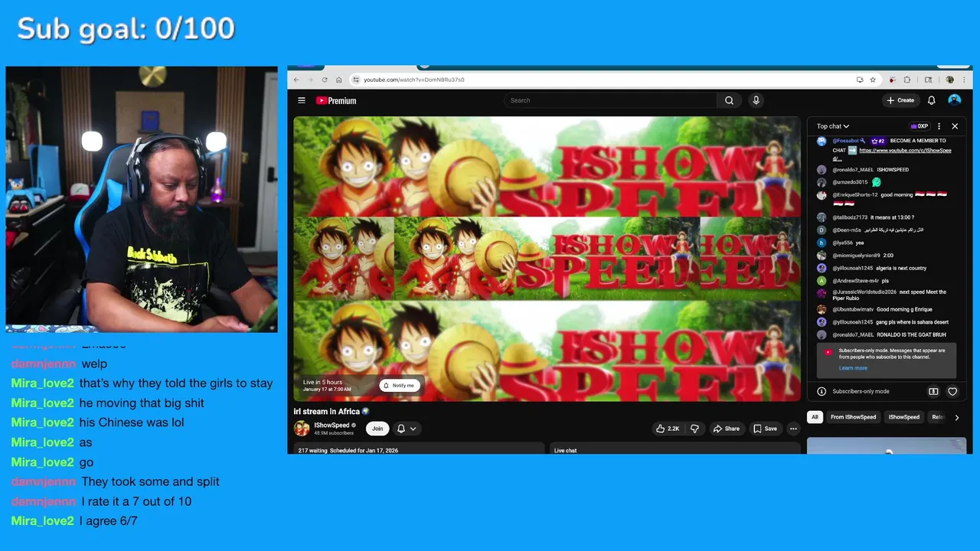Open IShowSpeed channel avatar
980x551 pixels.
[302, 429]
